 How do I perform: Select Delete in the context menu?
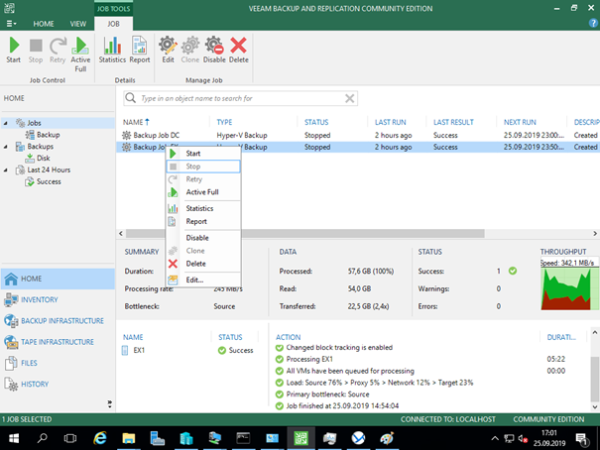point(196,264)
